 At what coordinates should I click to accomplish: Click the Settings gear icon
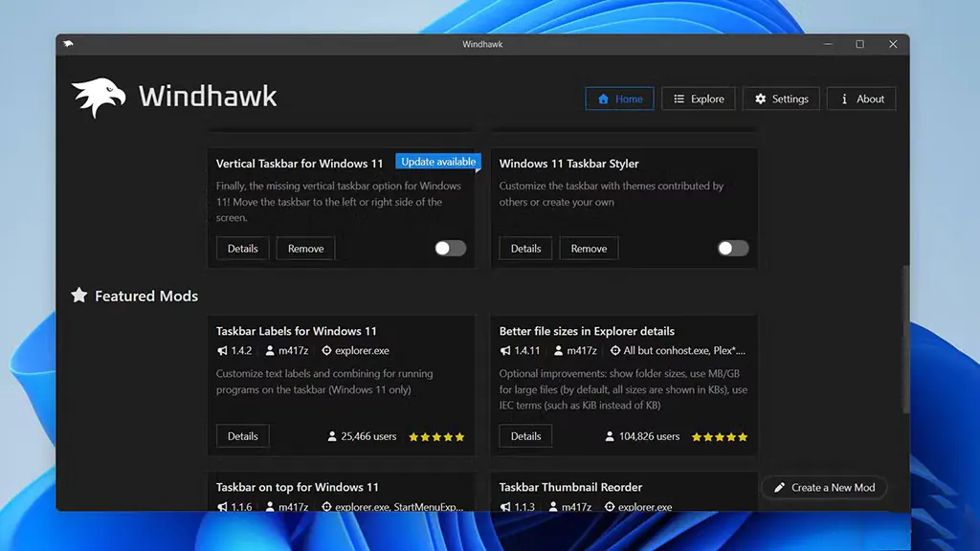click(x=760, y=98)
